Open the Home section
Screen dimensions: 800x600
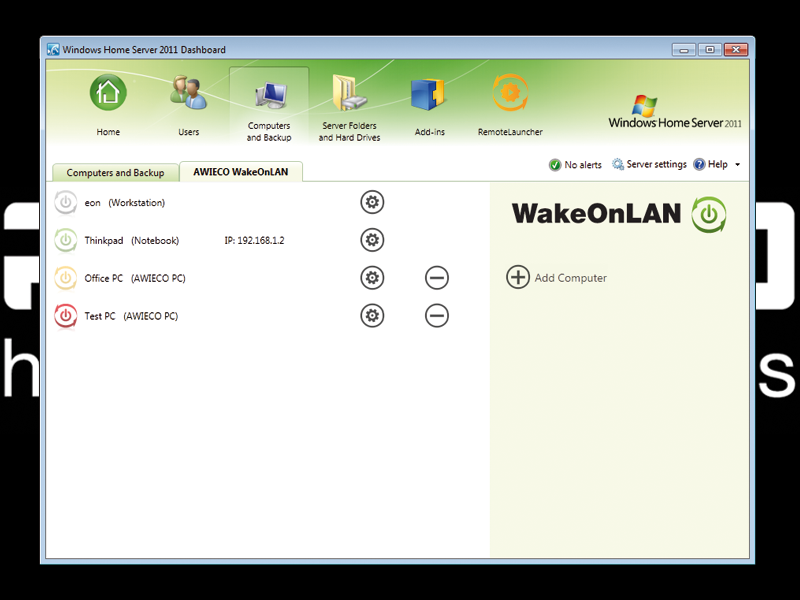click(108, 106)
